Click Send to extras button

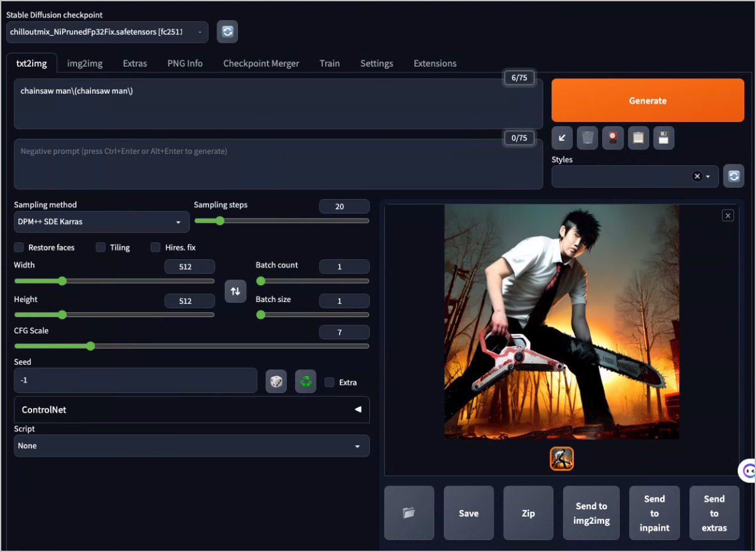(715, 513)
